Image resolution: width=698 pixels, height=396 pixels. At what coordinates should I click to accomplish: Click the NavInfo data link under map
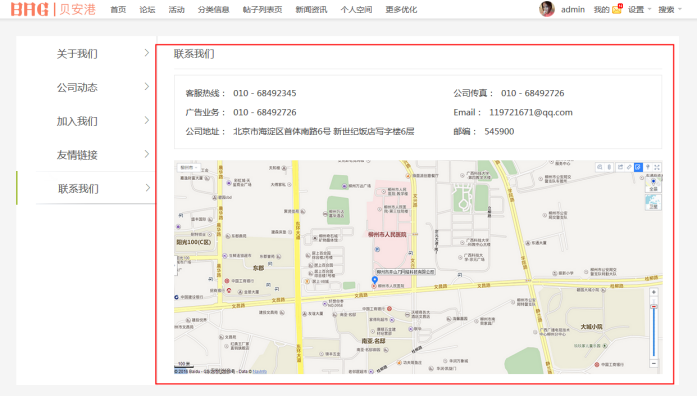260,371
